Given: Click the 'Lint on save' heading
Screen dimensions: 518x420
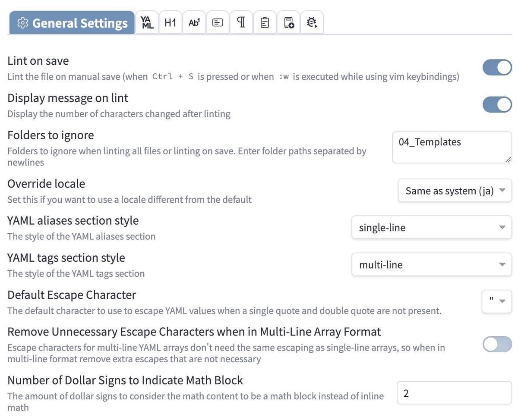Looking at the screenshot, I should [38, 61].
